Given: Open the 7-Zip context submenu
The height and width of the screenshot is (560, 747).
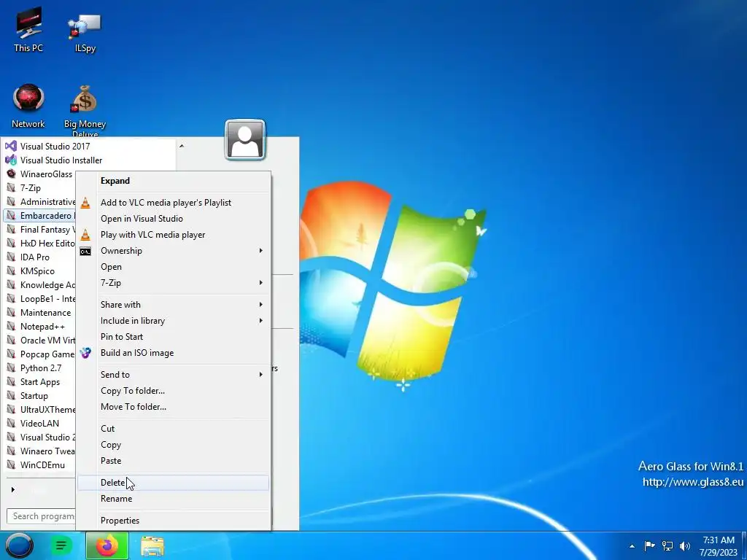Looking at the screenshot, I should (174, 283).
